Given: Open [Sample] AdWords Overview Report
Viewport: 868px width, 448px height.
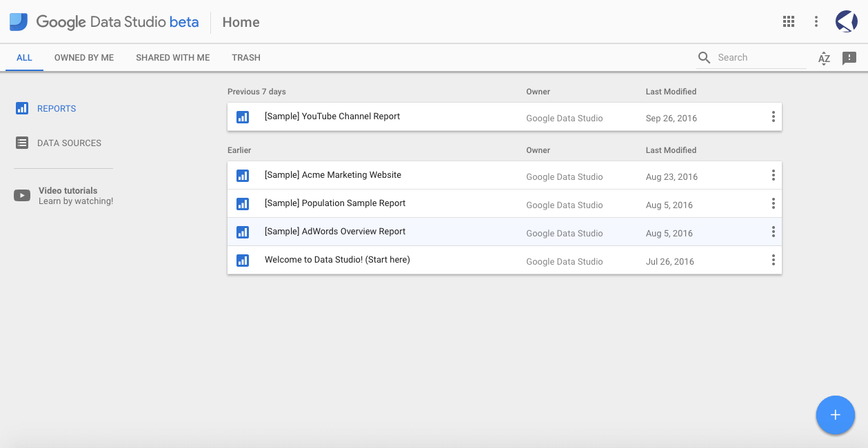Looking at the screenshot, I should pyautogui.click(x=335, y=232).
